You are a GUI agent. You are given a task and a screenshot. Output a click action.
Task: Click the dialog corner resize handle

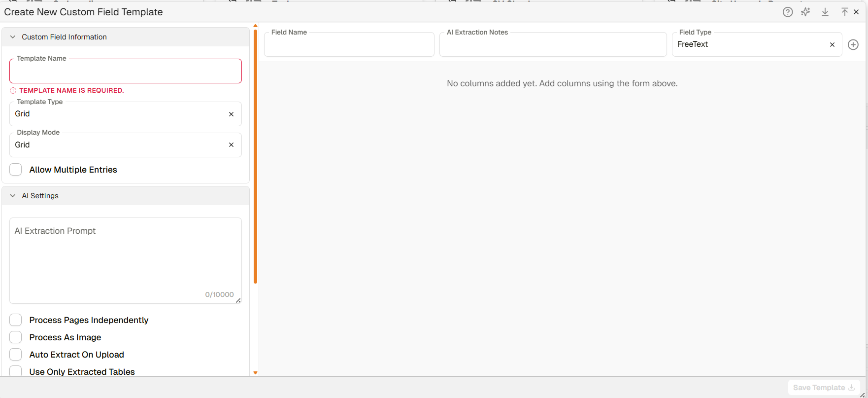pos(862,395)
